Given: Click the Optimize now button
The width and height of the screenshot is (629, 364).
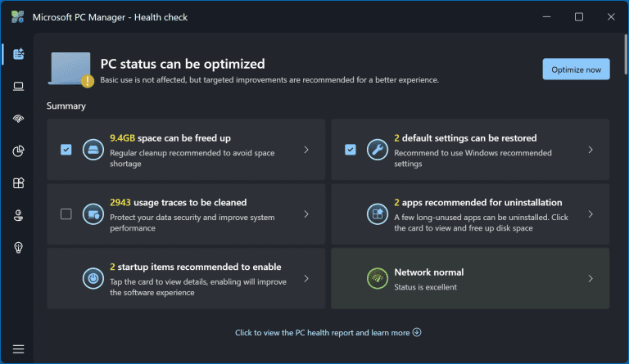Looking at the screenshot, I should click(576, 70).
